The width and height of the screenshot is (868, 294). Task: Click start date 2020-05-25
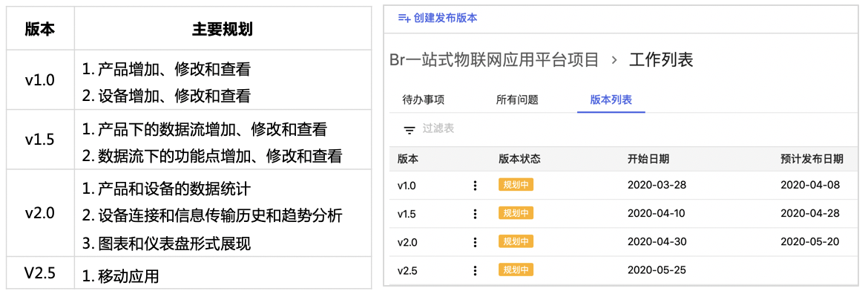(657, 270)
